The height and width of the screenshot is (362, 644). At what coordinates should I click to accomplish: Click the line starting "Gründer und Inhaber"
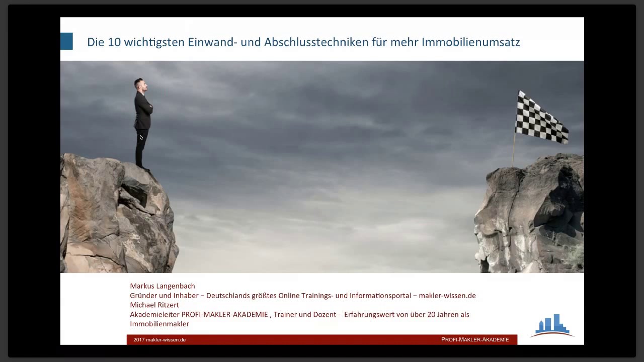[303, 296]
